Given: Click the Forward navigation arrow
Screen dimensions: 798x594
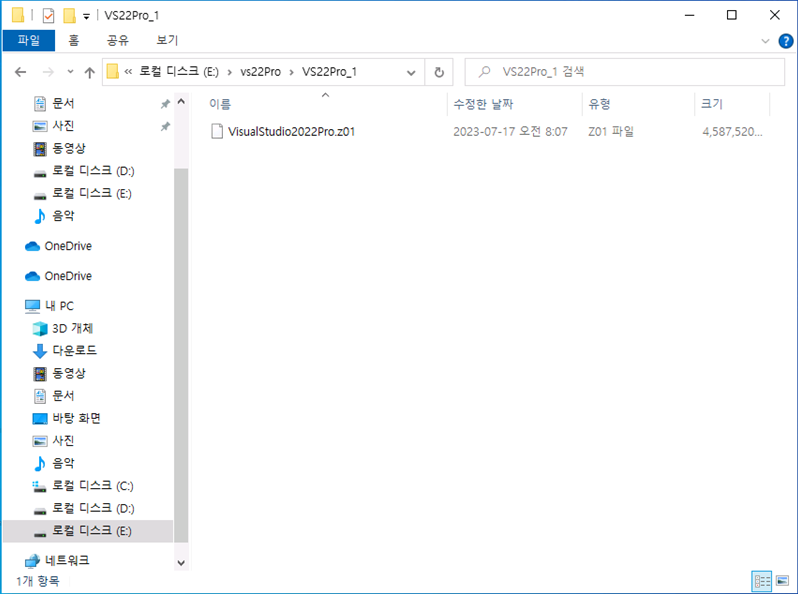Looking at the screenshot, I should [x=48, y=72].
